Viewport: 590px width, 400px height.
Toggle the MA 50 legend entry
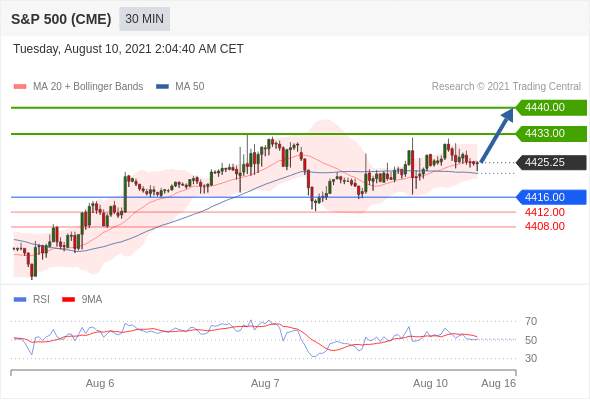pyautogui.click(x=180, y=87)
